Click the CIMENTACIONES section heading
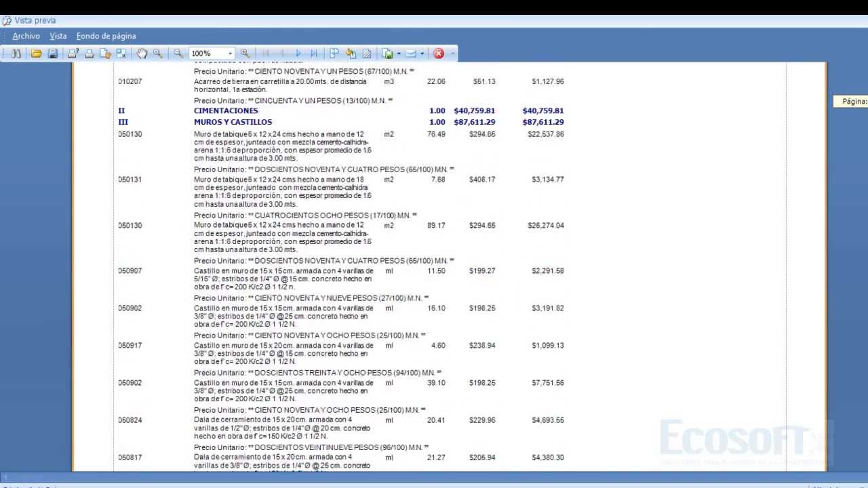Screen dimensions: 868x488 (226, 110)
